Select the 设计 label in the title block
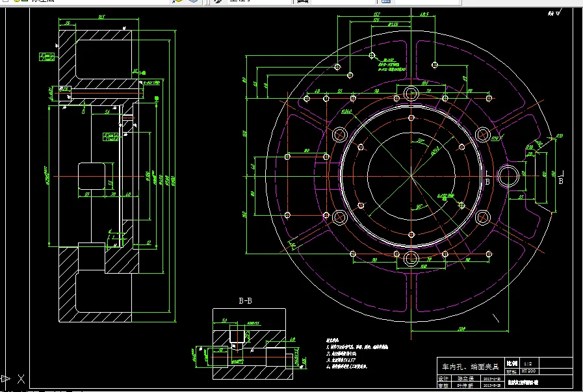Viewport: 583px width, 392px height. (x=443, y=378)
